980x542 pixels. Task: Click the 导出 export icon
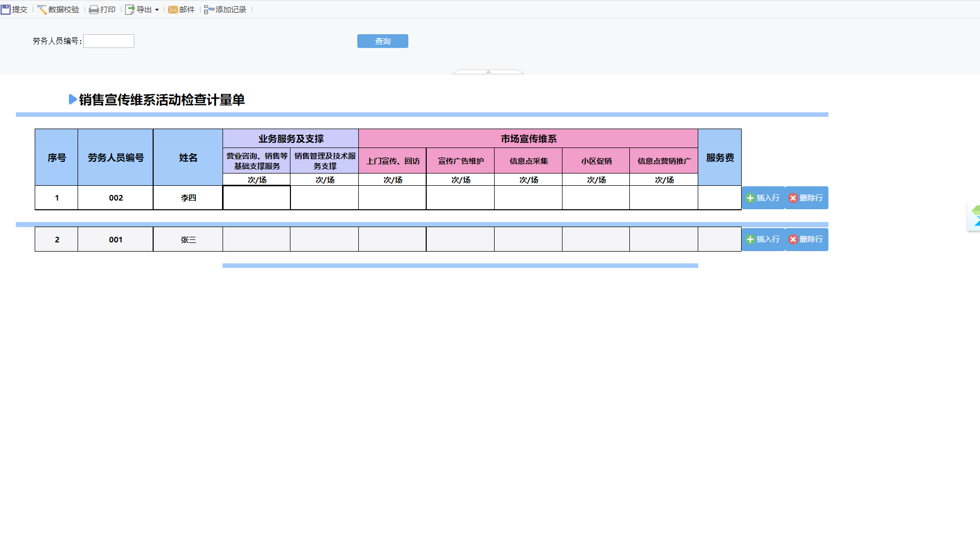click(x=130, y=10)
